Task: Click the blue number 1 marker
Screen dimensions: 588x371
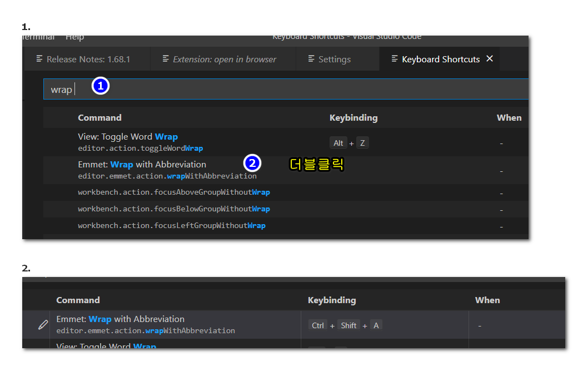Action: (100, 86)
